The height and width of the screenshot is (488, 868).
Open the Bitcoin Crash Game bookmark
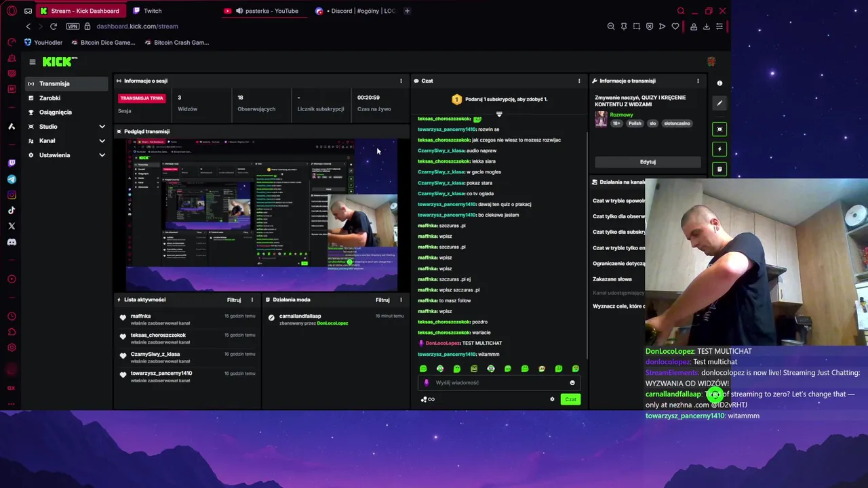coord(176,43)
